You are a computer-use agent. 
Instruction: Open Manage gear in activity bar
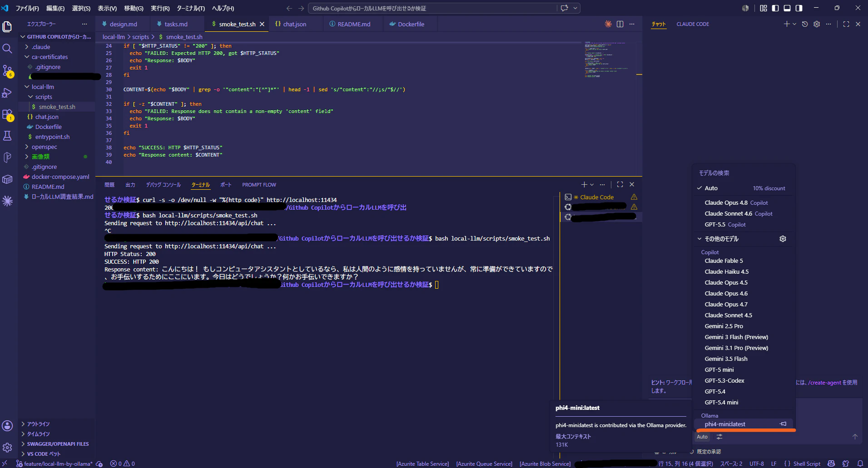(x=7, y=448)
